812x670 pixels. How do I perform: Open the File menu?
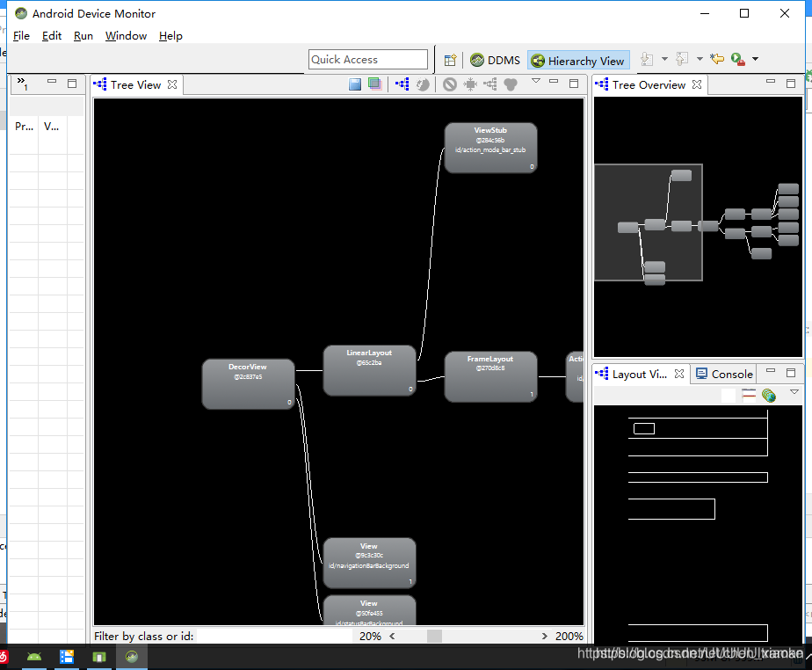click(21, 36)
